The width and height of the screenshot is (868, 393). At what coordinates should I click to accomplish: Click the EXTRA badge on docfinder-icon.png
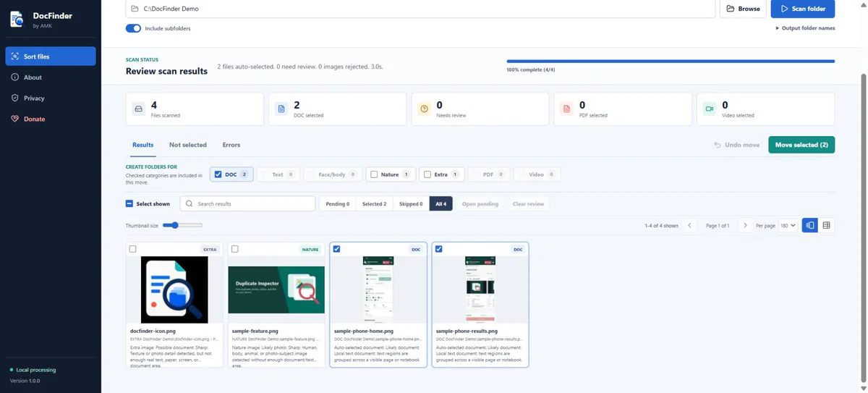[x=210, y=250]
